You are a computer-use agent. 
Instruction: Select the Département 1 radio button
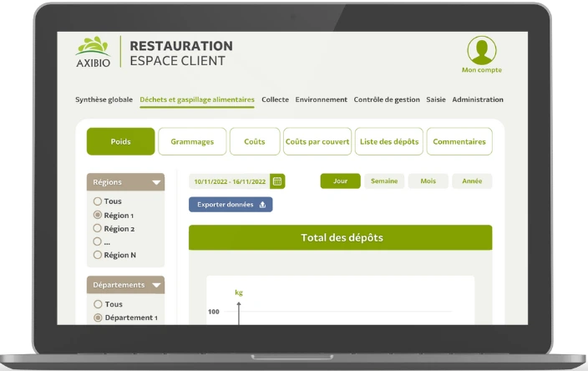point(98,318)
